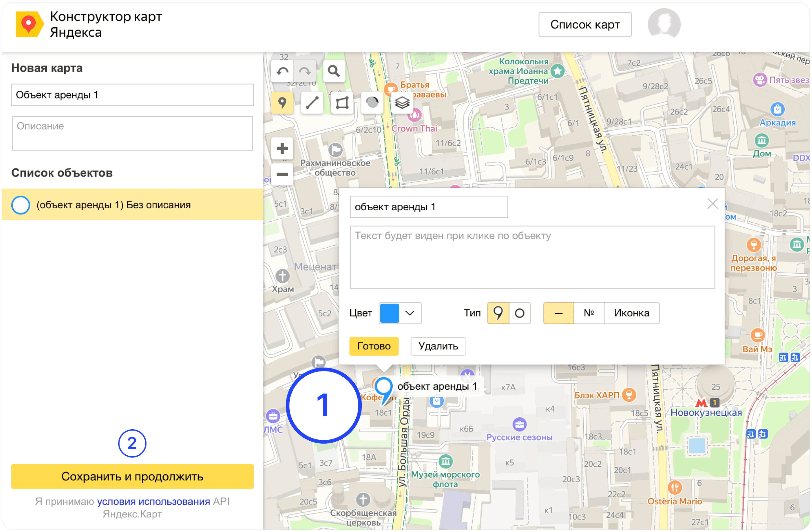This screenshot has width=812, height=532.
Task: Click the Описание map description field
Action: [x=133, y=134]
